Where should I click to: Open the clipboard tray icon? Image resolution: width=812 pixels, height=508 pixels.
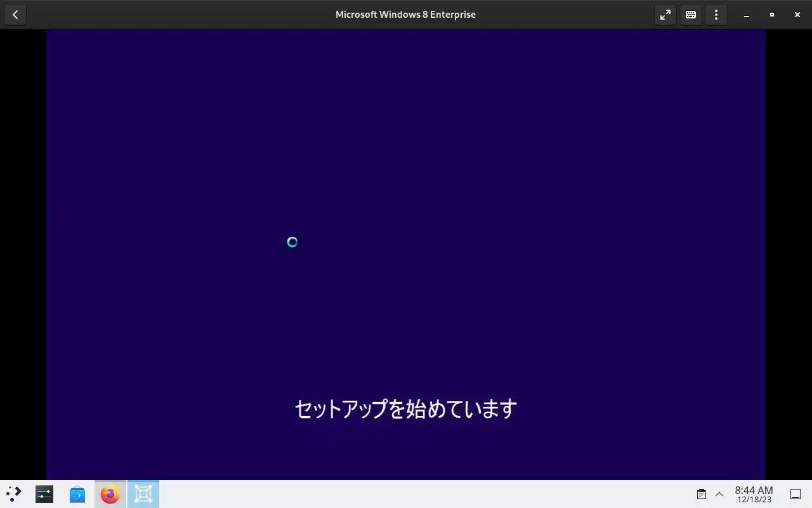coord(702,494)
